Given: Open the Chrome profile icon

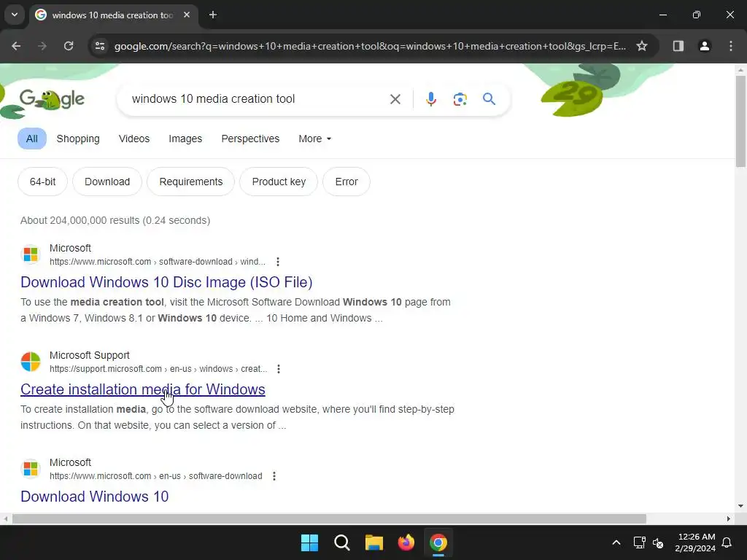Looking at the screenshot, I should pos(705,46).
